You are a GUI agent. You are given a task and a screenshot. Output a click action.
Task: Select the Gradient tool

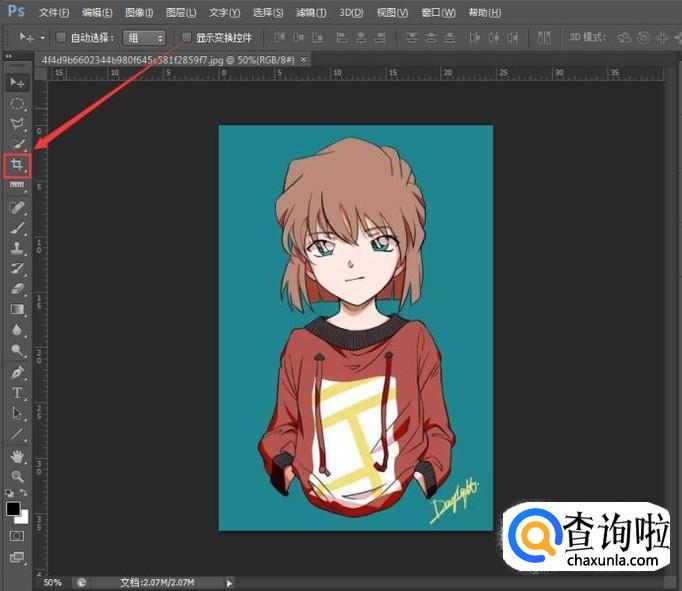[17, 309]
